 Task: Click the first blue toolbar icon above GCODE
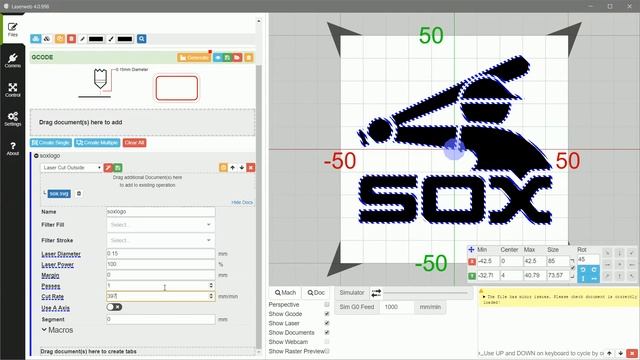[x=36, y=39]
